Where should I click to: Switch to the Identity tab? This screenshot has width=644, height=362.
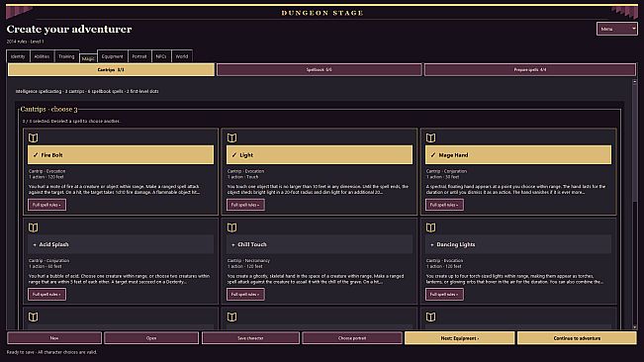tap(18, 56)
